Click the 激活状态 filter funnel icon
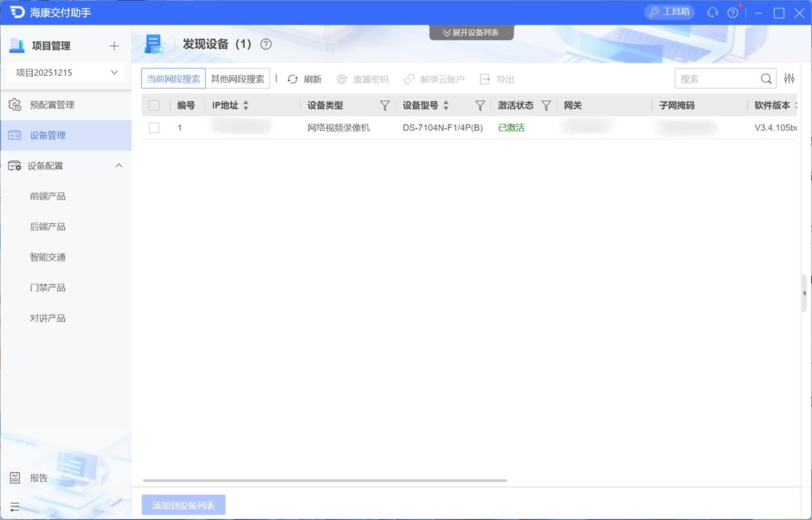The height and width of the screenshot is (520, 812). (546, 106)
